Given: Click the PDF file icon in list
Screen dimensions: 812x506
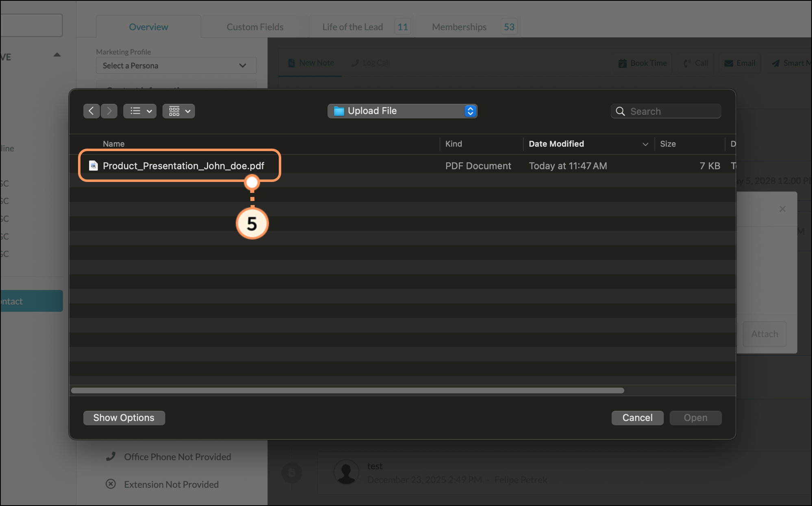Looking at the screenshot, I should click(x=93, y=166).
